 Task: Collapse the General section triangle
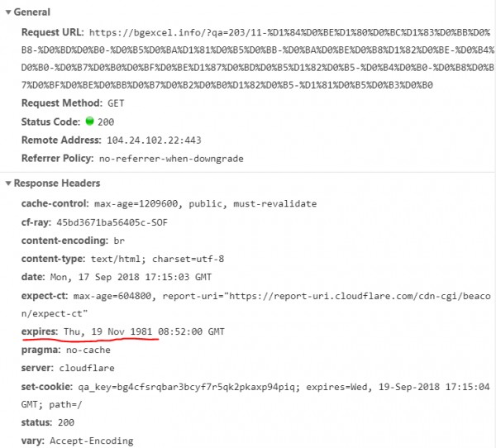click(8, 12)
